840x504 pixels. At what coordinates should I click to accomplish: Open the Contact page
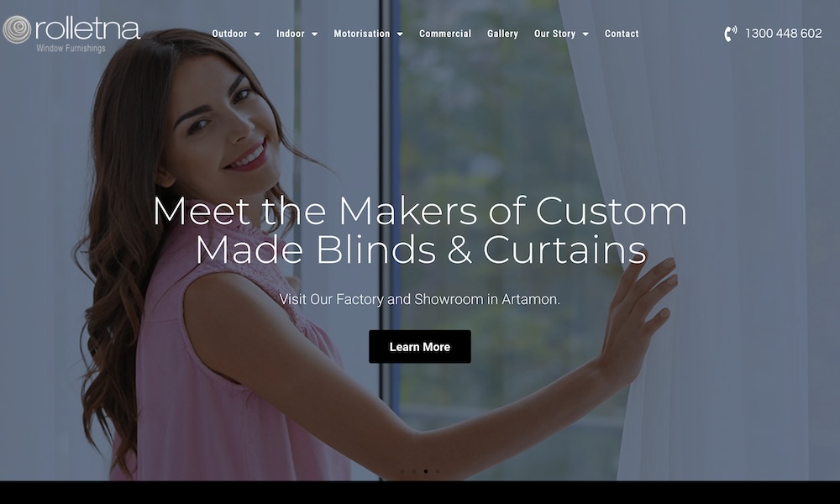622,34
